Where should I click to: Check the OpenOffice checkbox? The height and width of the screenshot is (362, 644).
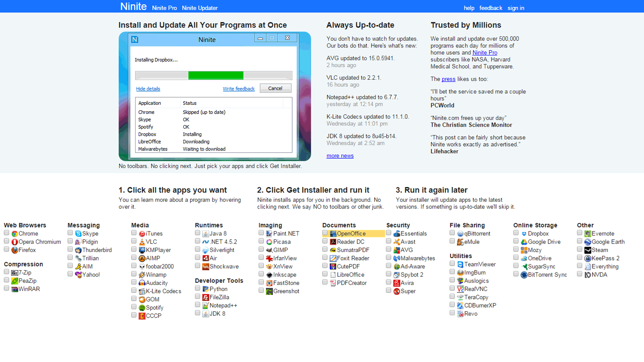coord(325,233)
